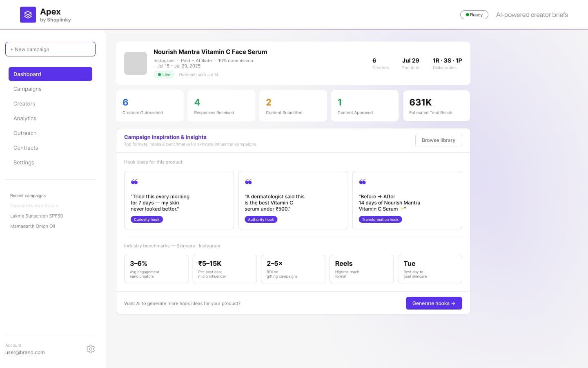Select the Content Approved stat card
This screenshot has width=588, height=368.
(365, 105)
